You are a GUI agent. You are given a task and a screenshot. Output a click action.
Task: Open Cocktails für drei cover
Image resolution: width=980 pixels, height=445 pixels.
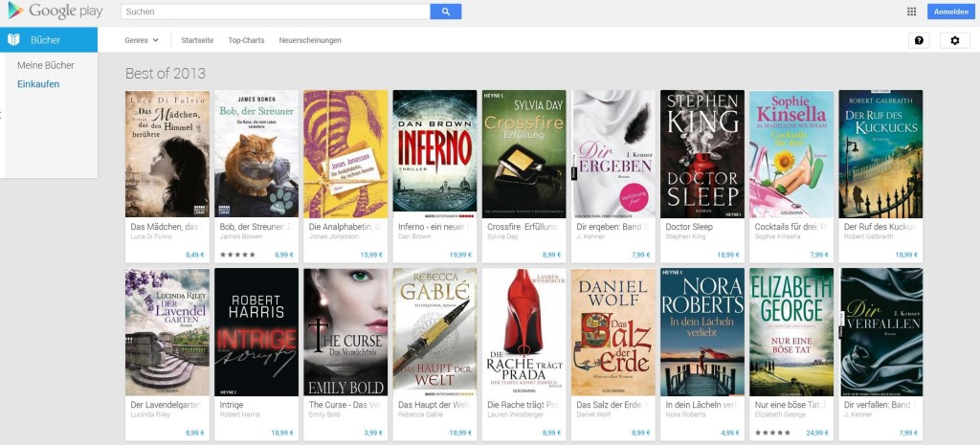point(791,154)
